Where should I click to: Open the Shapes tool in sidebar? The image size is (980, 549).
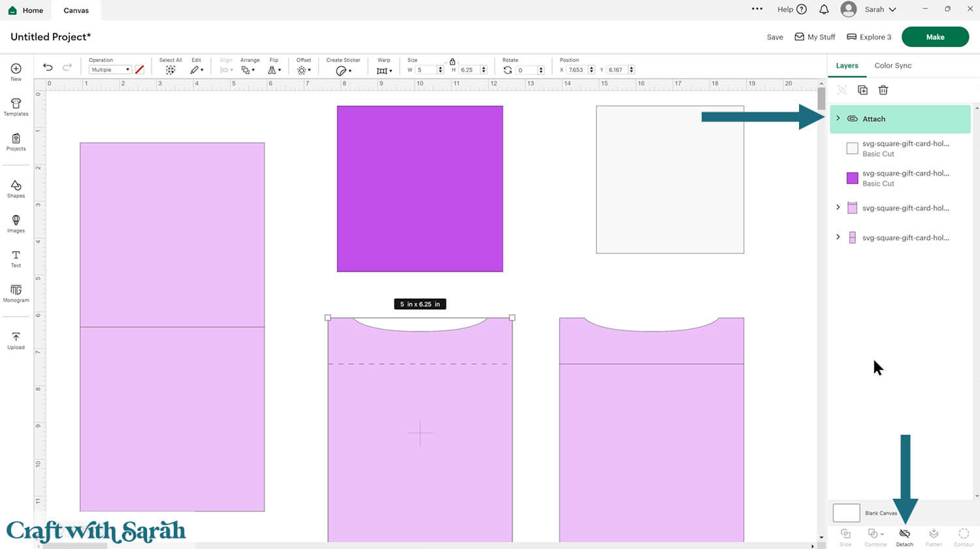tap(16, 189)
